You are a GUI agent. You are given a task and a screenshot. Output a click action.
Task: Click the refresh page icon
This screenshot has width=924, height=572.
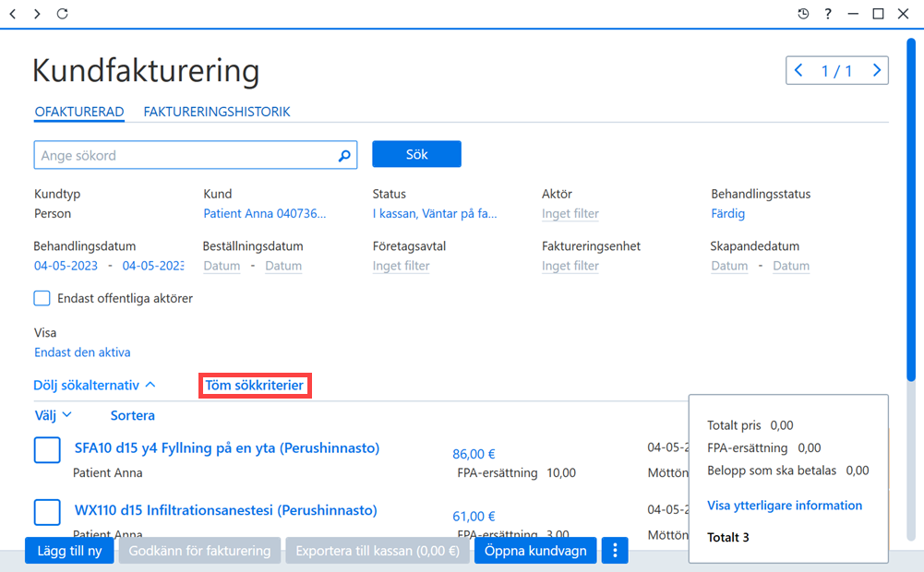(63, 14)
